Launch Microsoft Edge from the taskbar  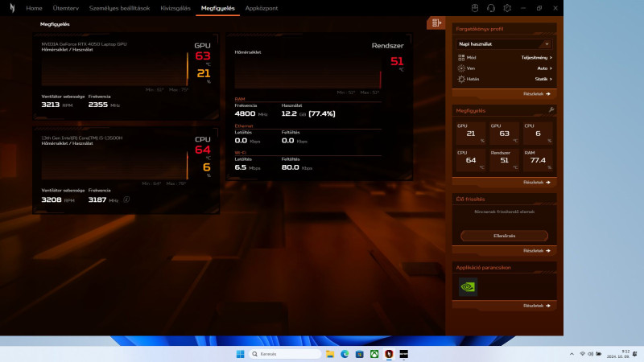click(345, 354)
